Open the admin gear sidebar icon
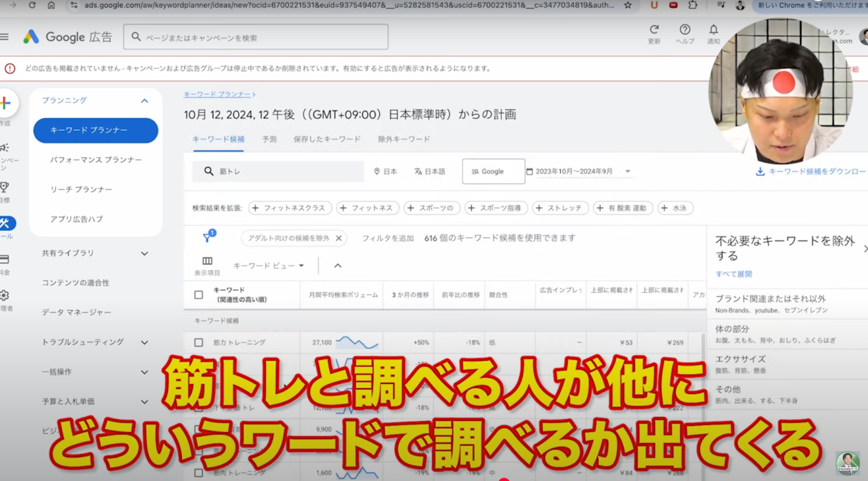This screenshot has height=481, width=868. (x=4, y=295)
